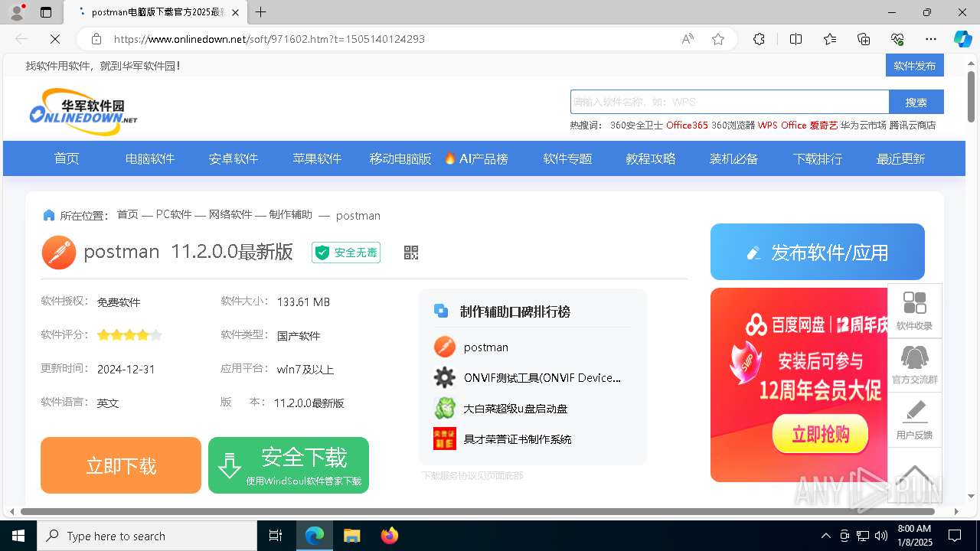Image resolution: width=980 pixels, height=551 pixels.
Task: Open hot search link WPS Office
Action: click(782, 126)
